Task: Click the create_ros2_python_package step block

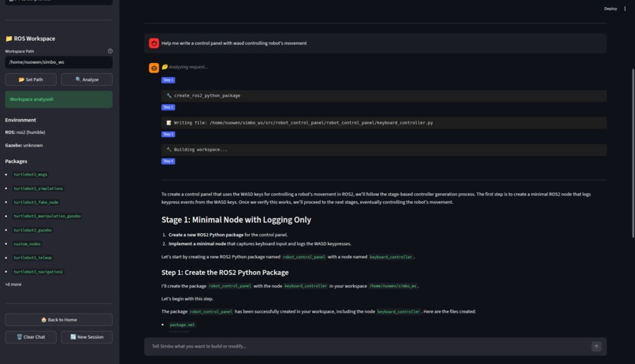Action: click(384, 95)
